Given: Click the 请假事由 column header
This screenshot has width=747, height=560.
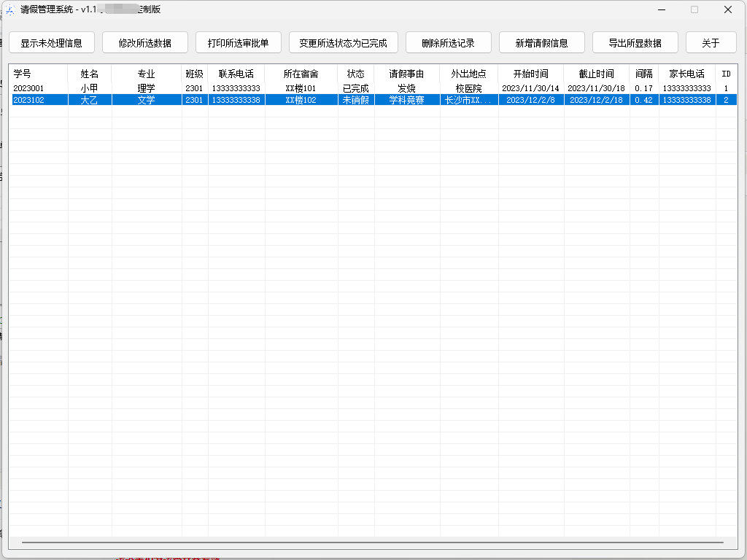Looking at the screenshot, I should pyautogui.click(x=406, y=74).
